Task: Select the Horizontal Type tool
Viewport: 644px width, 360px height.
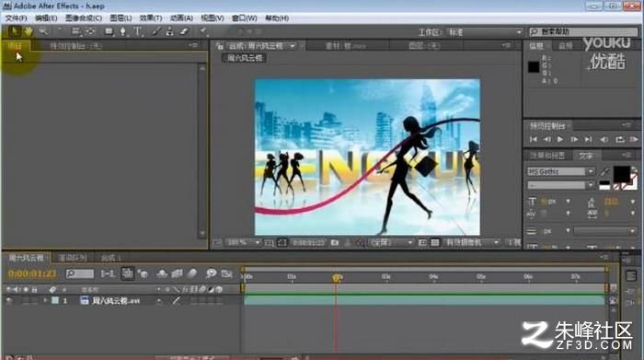Action: point(137,31)
